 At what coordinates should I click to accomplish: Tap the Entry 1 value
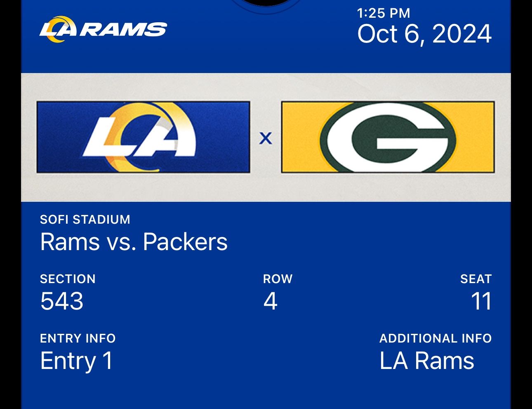[76, 360]
